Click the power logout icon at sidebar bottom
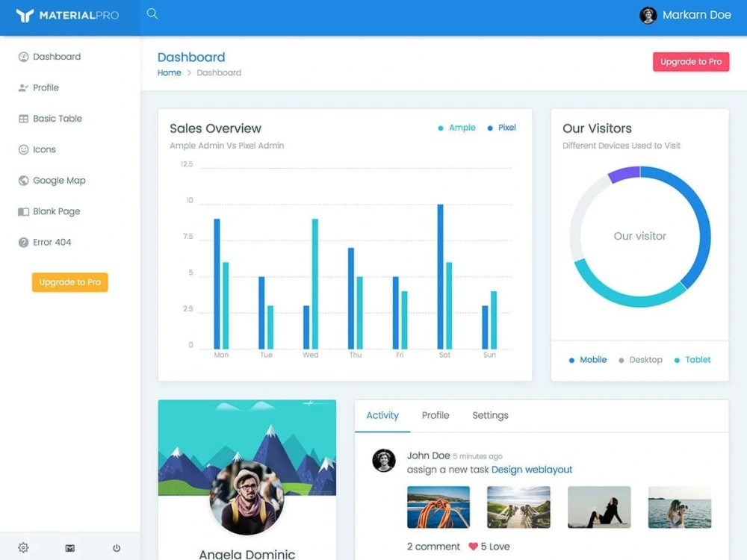 tap(117, 548)
